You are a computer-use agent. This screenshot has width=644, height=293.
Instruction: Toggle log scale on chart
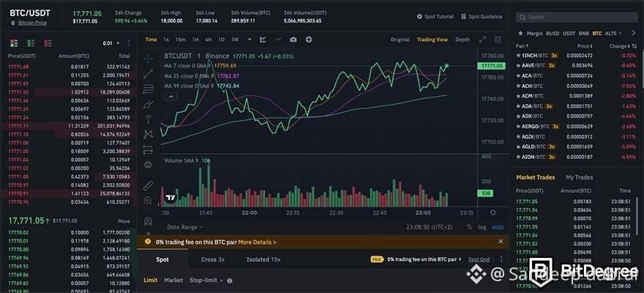[x=482, y=227]
